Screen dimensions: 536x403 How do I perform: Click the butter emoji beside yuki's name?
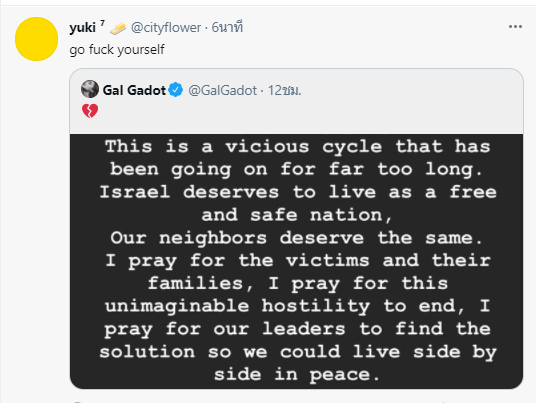118,28
